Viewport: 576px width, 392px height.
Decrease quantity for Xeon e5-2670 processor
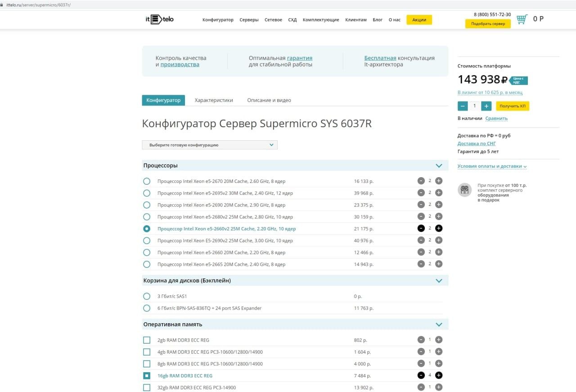tap(421, 181)
